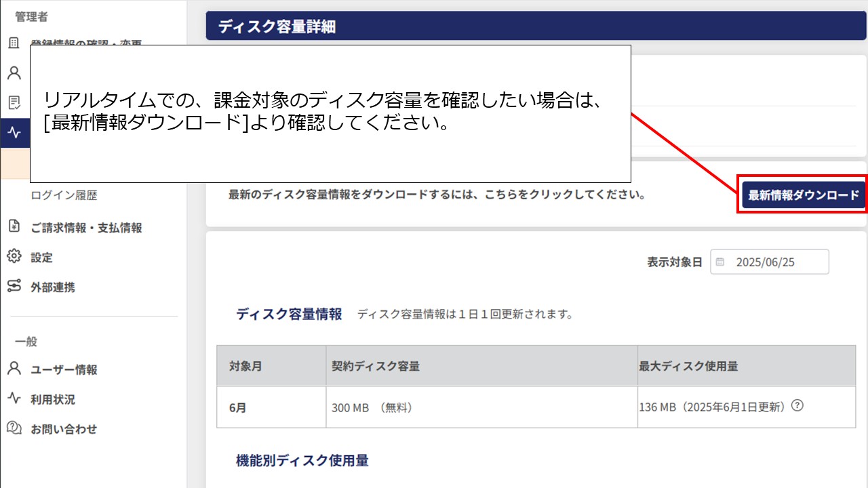Image resolution: width=868 pixels, height=488 pixels.
Task: Click the gear icon beside 設定
Action: 14,257
